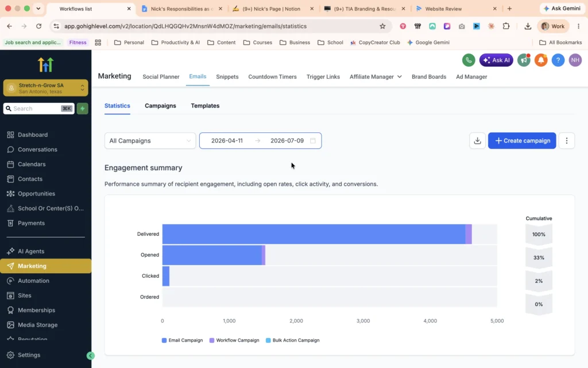Open the apps grid bookmark icon
Screen dimensions: 588x368
98,43
